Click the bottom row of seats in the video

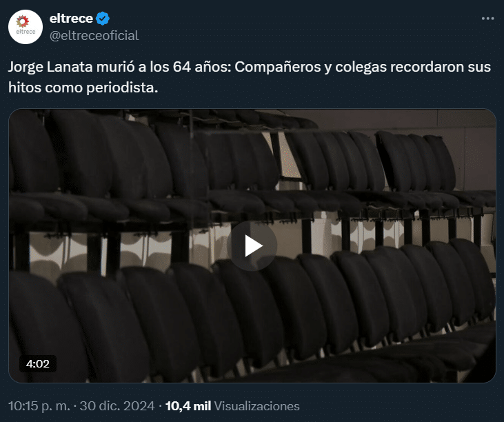[252, 318]
